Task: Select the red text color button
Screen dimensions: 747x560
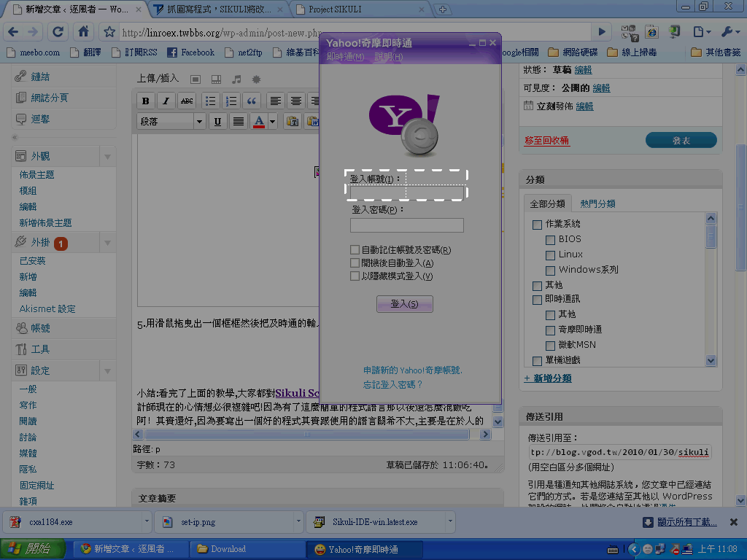Action: [x=259, y=122]
